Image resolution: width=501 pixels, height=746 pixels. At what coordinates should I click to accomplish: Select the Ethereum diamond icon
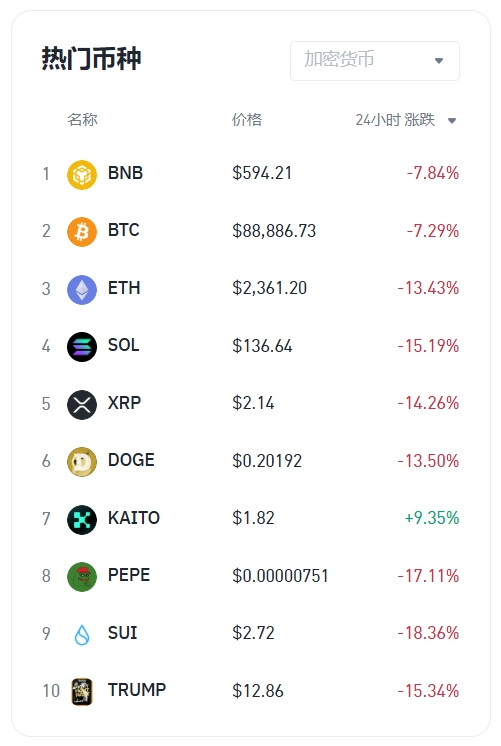point(82,290)
